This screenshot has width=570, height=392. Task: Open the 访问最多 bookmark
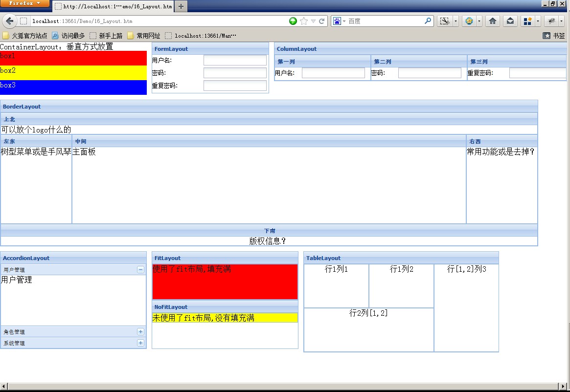point(68,36)
